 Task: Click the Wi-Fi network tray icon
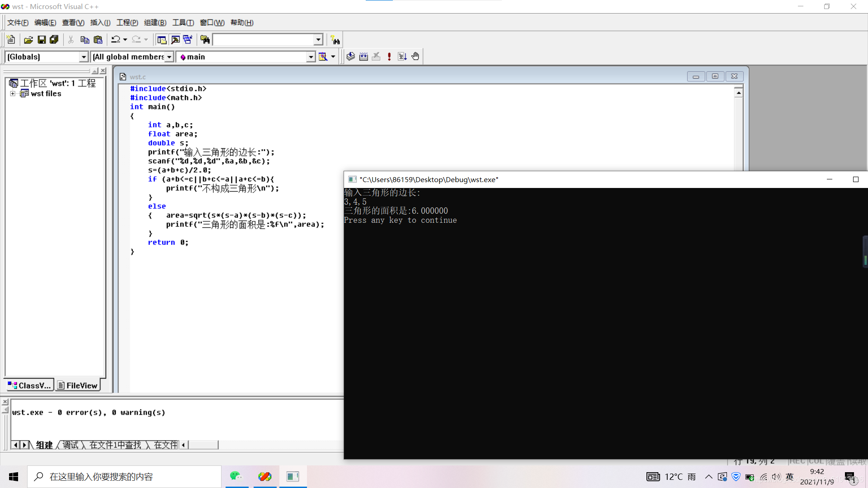click(764, 477)
